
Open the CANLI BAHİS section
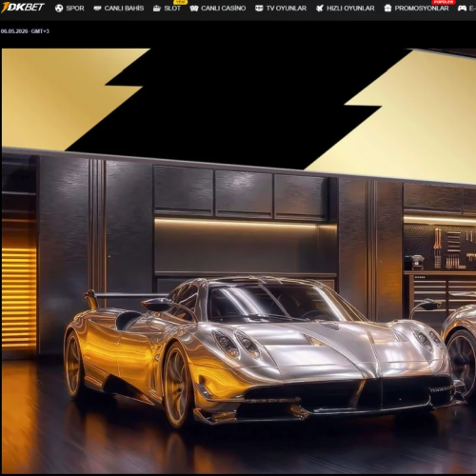124,9
